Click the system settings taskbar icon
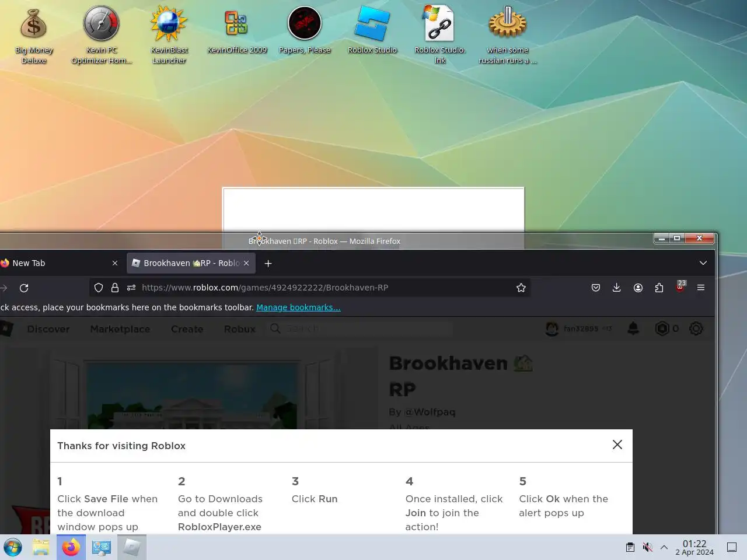The image size is (747, 560). 102,547
